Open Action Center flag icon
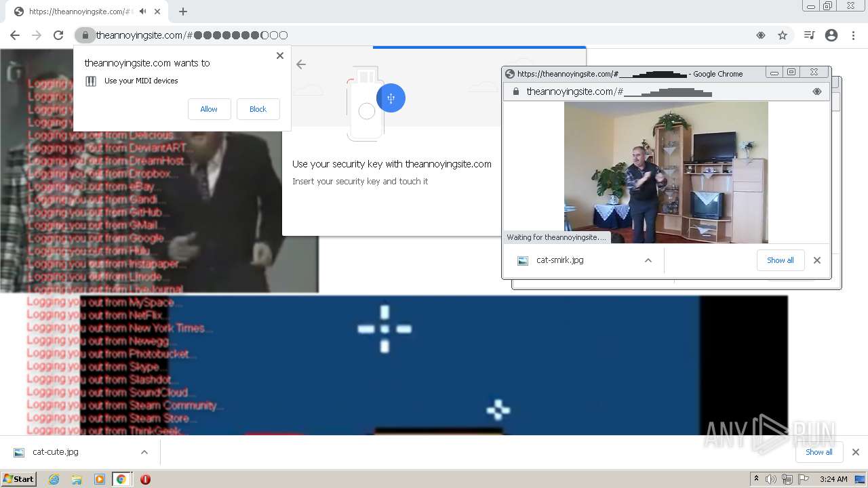This screenshot has height=488, width=868. tap(804, 479)
